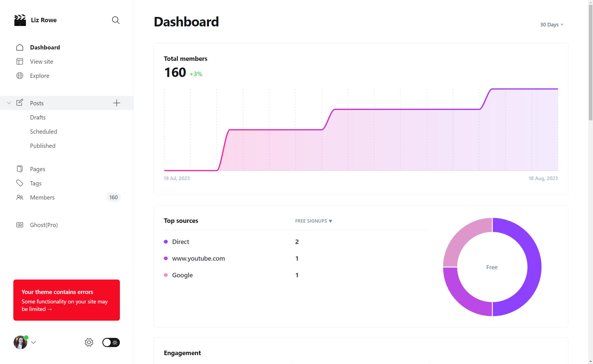
Task: Click the page vertical scrollbar thumb
Action: click(x=590, y=62)
